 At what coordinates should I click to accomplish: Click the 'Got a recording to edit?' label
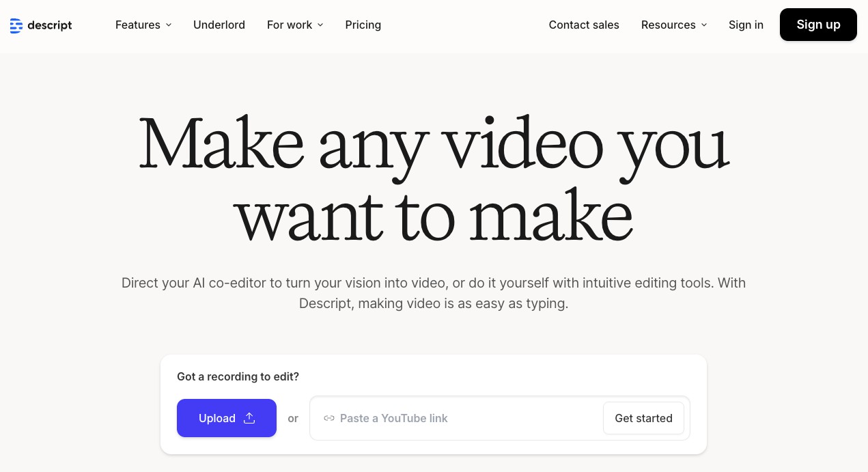(238, 376)
